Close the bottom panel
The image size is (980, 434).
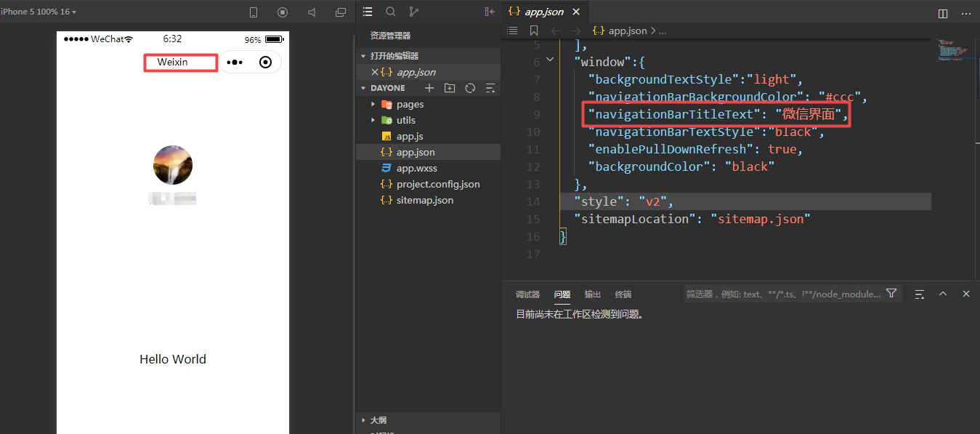click(x=966, y=294)
